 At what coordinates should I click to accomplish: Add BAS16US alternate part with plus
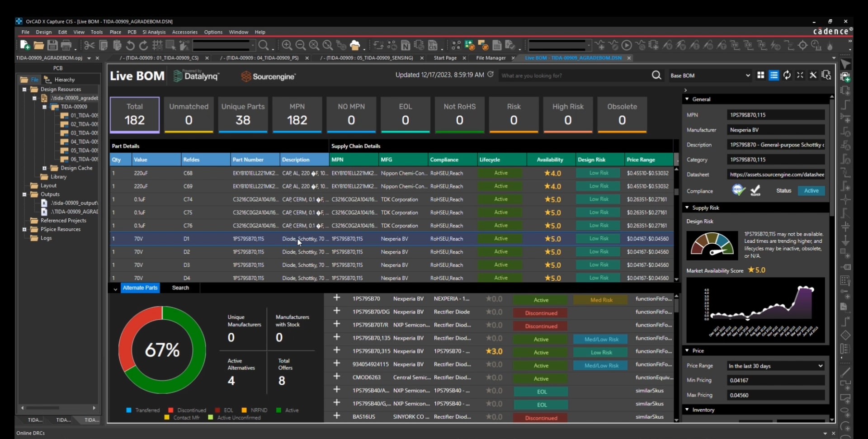click(337, 416)
